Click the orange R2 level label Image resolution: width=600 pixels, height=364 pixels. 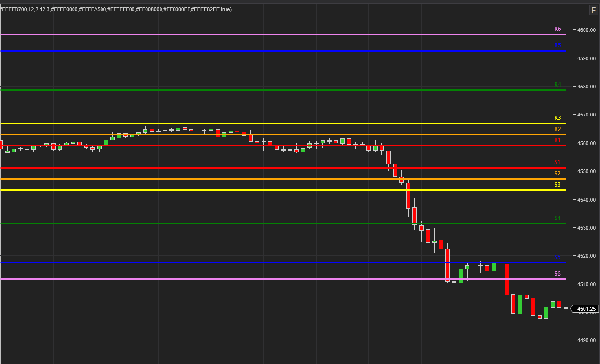tap(557, 129)
